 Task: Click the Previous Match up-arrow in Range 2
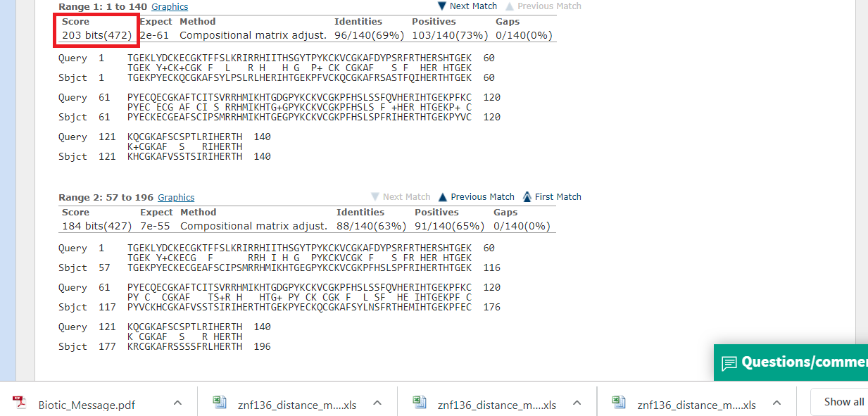[x=443, y=197]
